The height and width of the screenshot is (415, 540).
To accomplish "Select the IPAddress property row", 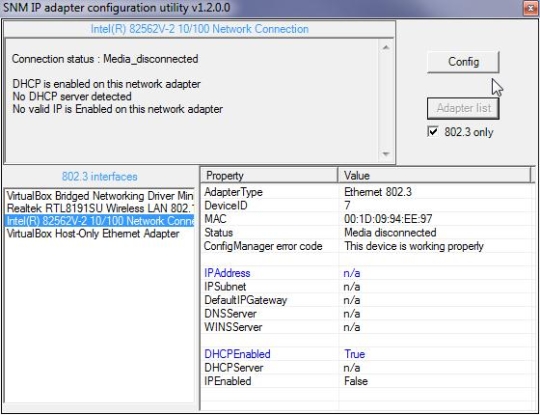I will pyautogui.click(x=368, y=273).
